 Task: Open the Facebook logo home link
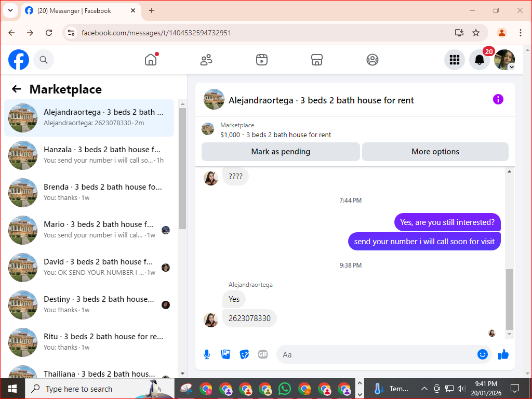click(19, 60)
